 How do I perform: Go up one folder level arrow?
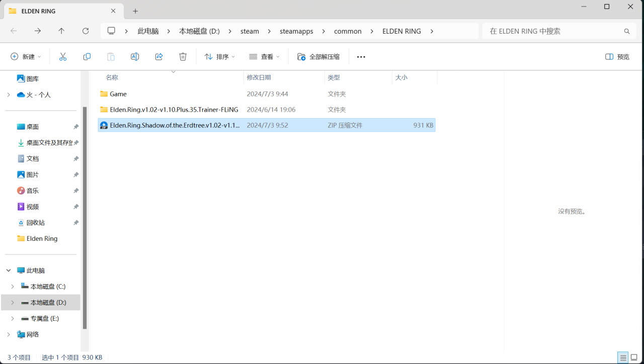[61, 31]
